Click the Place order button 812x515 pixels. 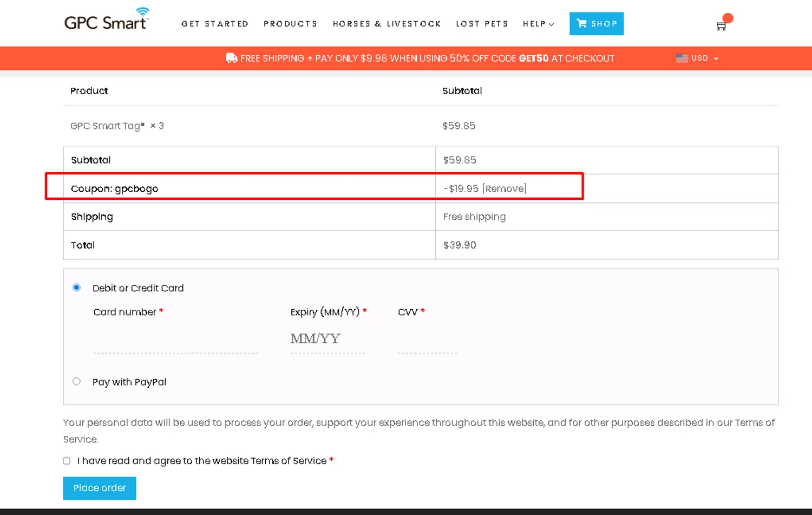[x=100, y=488]
